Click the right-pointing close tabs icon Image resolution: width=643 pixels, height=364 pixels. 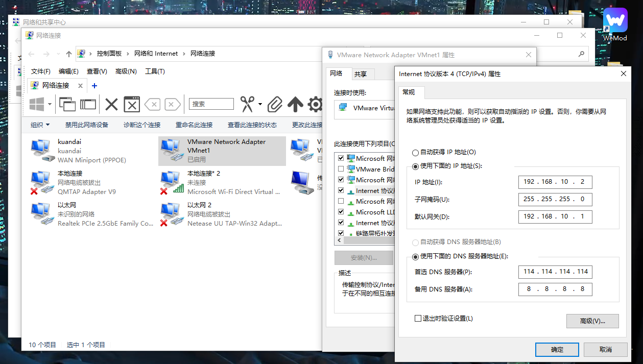173,104
